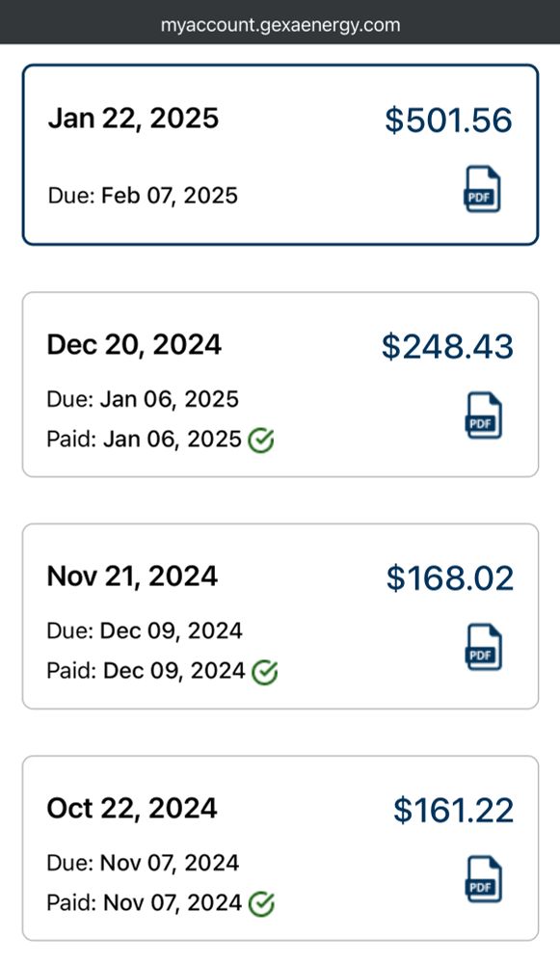Download the Jan 22, 2025 bill PDF
The image size is (560, 964).
(482, 189)
